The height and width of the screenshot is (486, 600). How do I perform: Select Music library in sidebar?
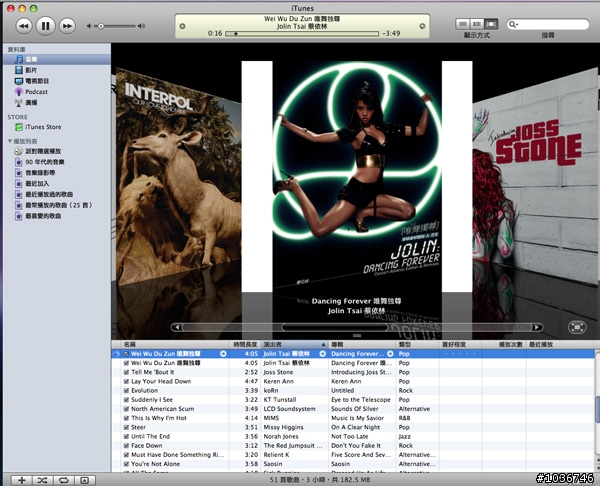(x=57, y=59)
